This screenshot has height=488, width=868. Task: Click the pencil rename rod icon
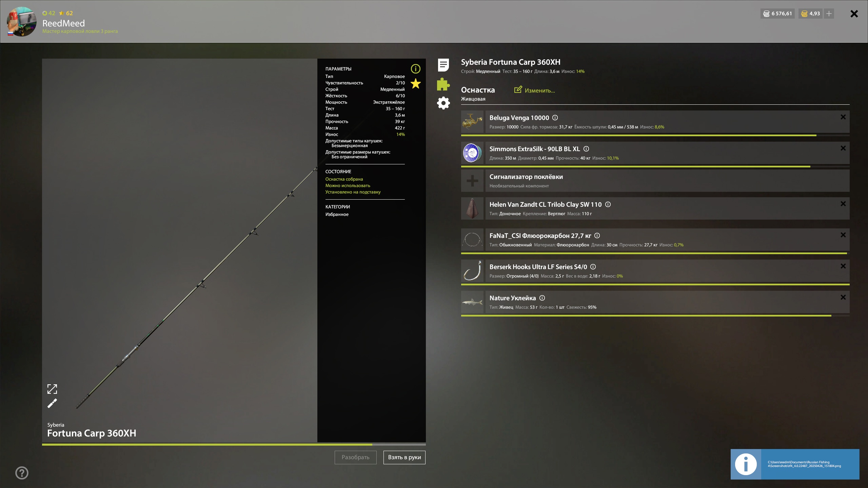click(52, 403)
